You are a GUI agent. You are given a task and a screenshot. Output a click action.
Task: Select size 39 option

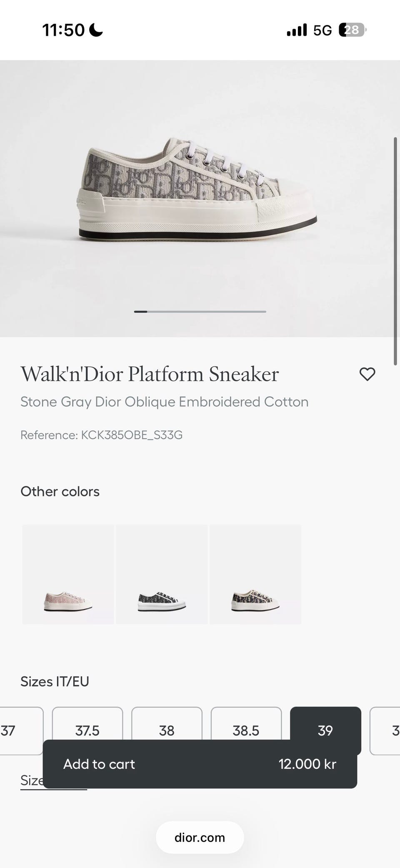click(x=325, y=730)
